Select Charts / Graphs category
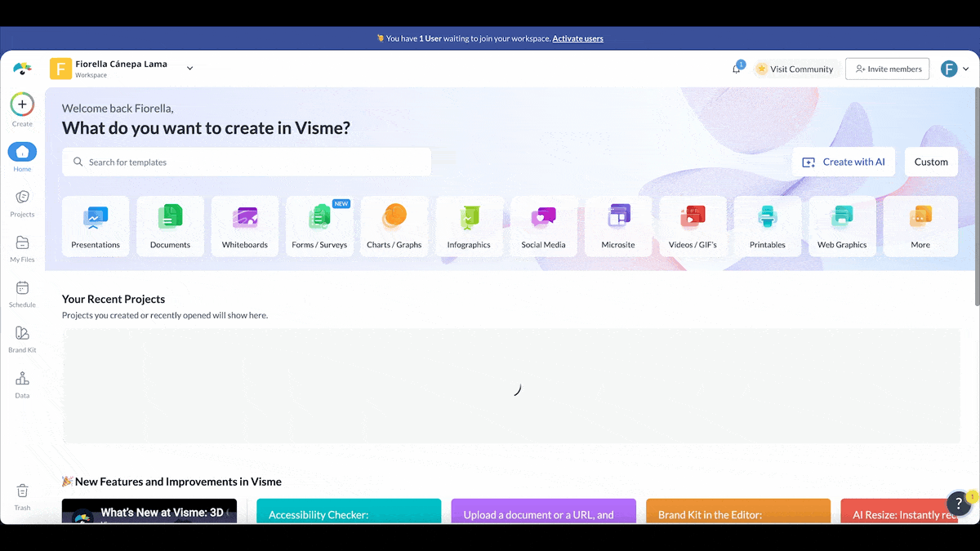This screenshot has width=980, height=551. 394,226
